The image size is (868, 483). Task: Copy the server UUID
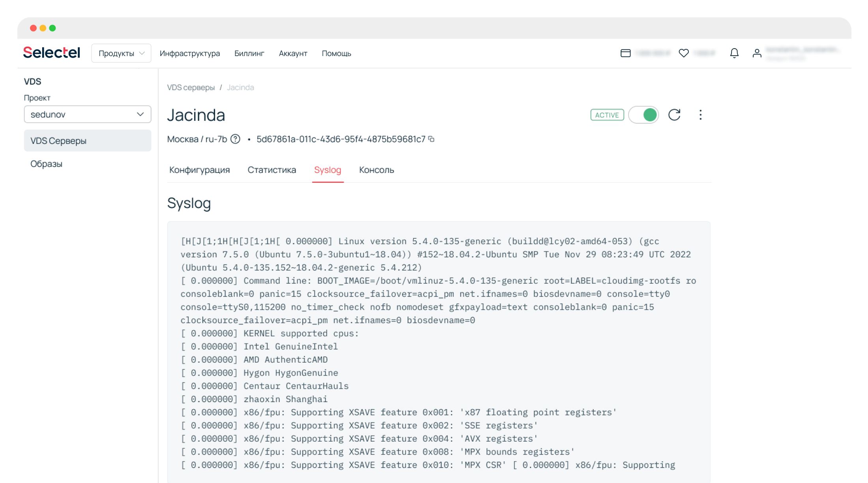click(432, 139)
